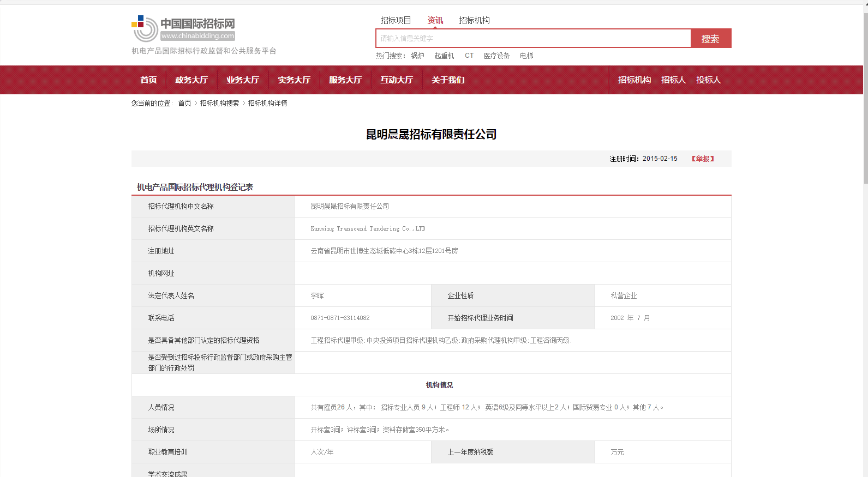Click the phone number 0871-0871-63114082

pyautogui.click(x=340, y=318)
